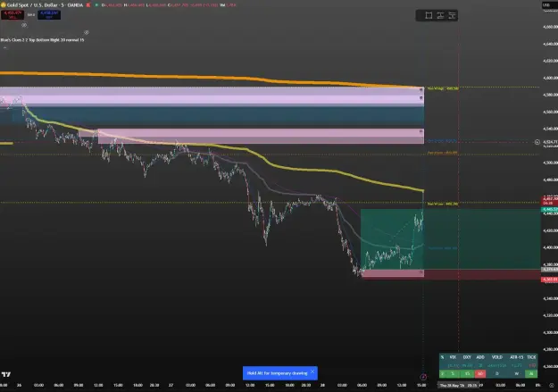This screenshot has width=558, height=392.
Task: Click the red flag icon beside the symbol title
Action: click(88, 5)
